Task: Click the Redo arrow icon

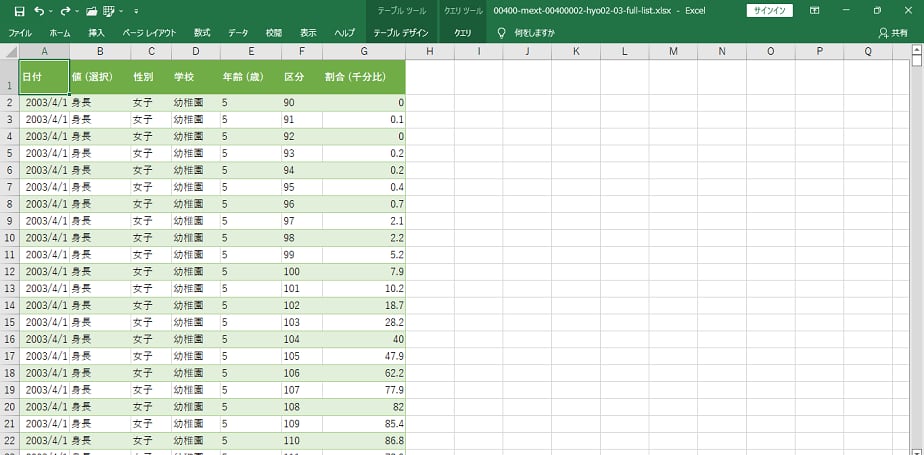Action: pos(65,11)
